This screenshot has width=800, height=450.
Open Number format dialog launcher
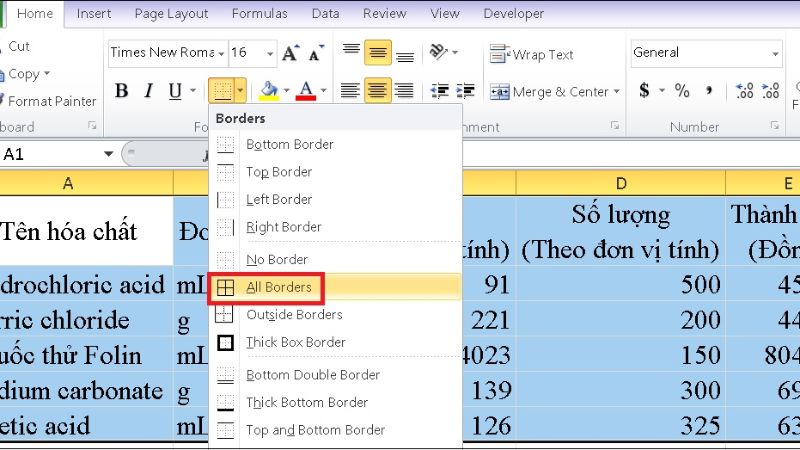pyautogui.click(x=774, y=126)
